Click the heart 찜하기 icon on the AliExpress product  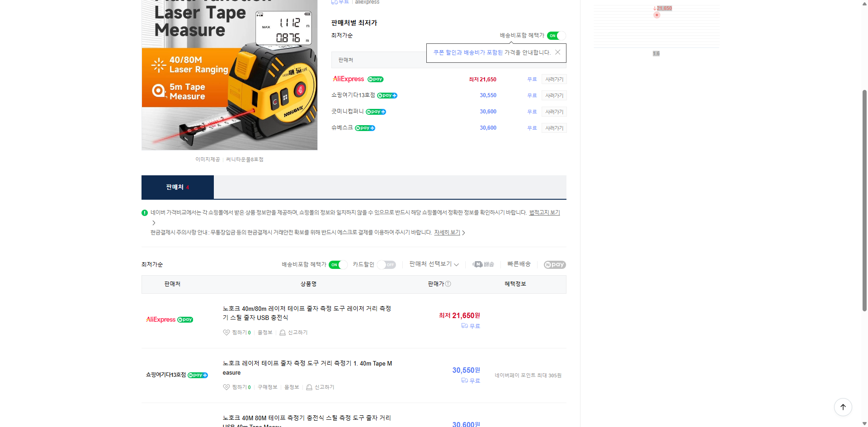[226, 333]
